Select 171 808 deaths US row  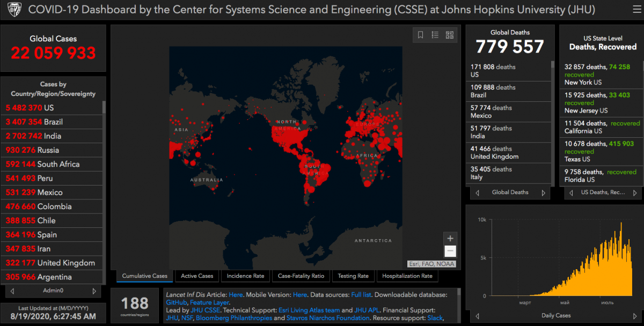509,71
